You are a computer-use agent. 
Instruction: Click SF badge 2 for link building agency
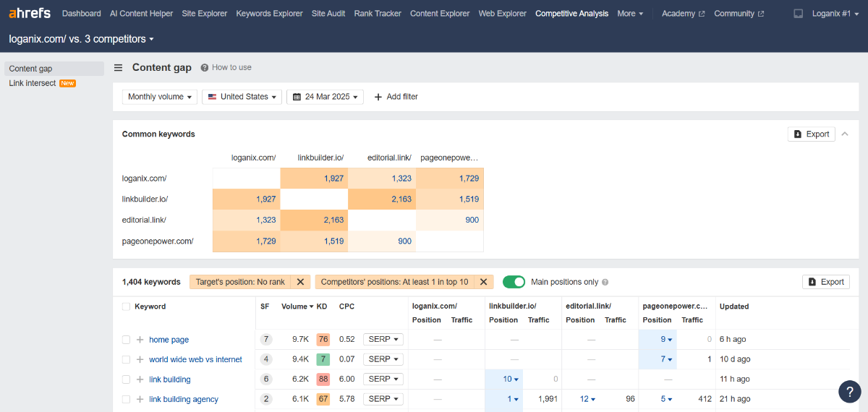coord(266,399)
